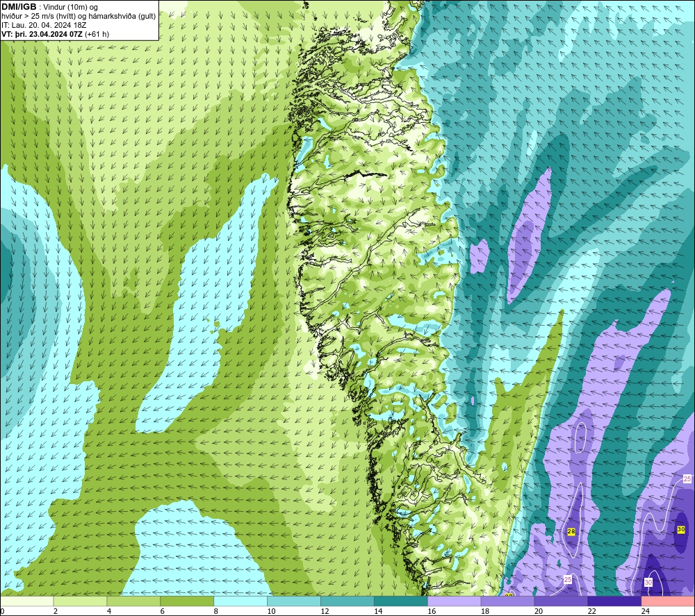
Task: Click the legend value 10
Action: click(271, 611)
